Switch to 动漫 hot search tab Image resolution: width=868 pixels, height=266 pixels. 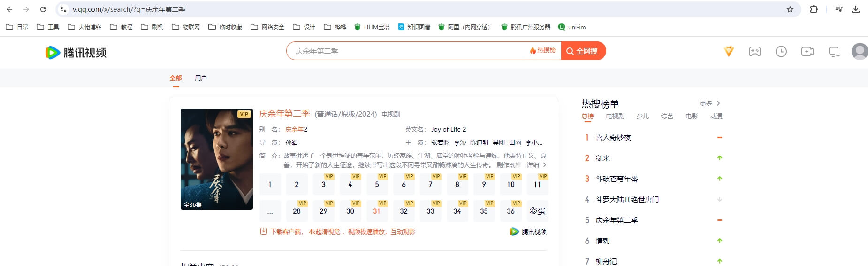(x=716, y=116)
